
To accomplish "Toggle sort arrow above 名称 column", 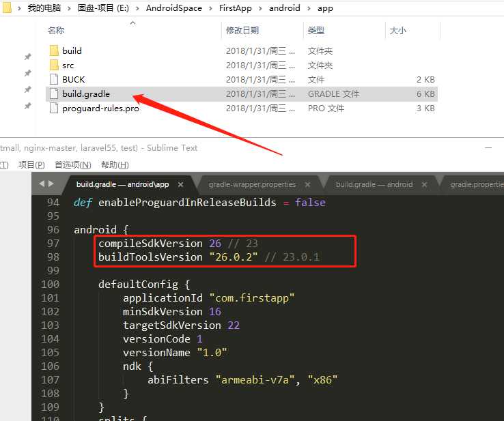I will [x=132, y=23].
